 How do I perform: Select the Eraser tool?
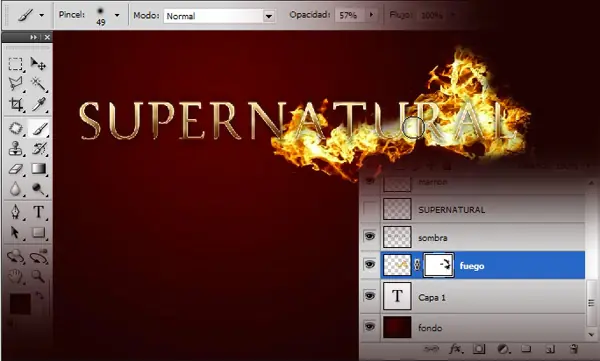click(x=15, y=169)
